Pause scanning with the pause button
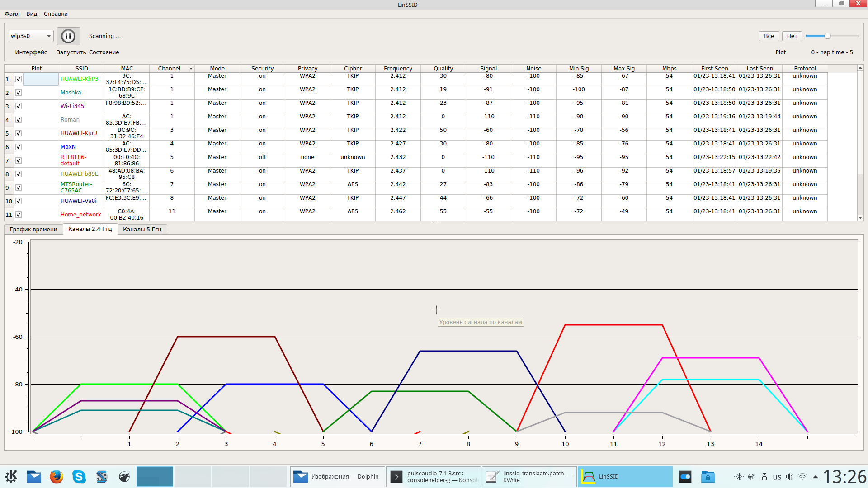Screen dimensions: 868x488 click(x=68, y=36)
